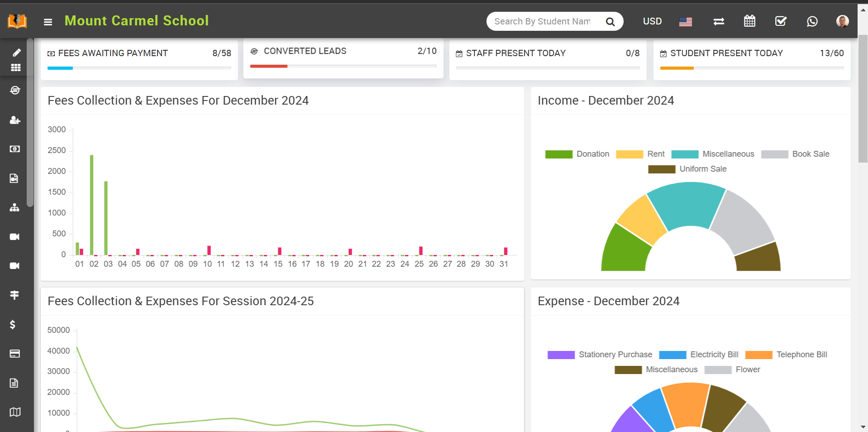
Task: Open the folded map icon in sidebar
Action: point(15,412)
